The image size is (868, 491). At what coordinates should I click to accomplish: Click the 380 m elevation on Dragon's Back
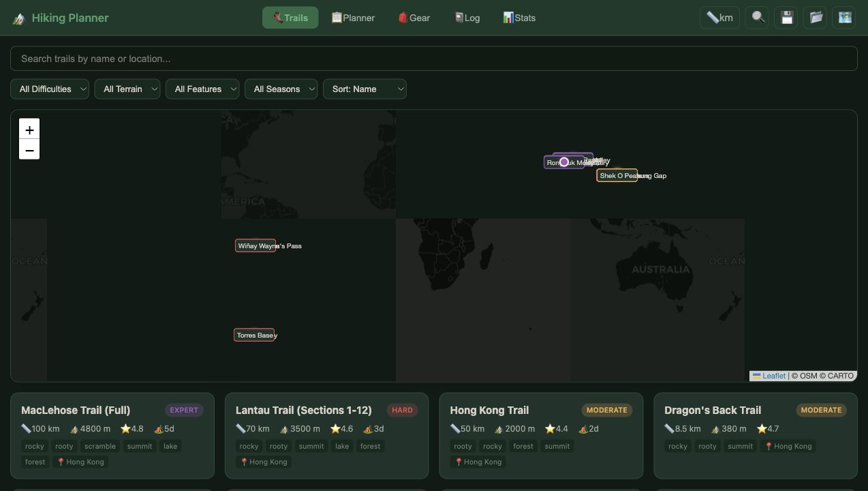(728, 429)
